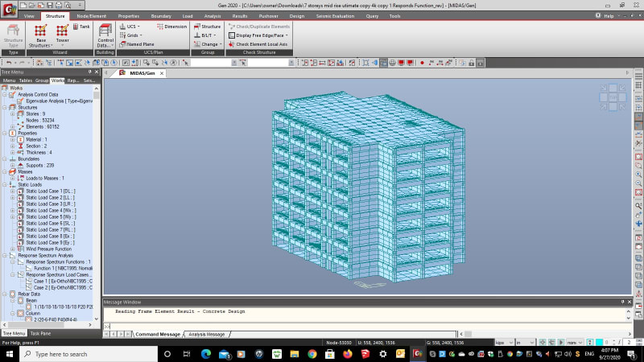This screenshot has height=362, width=644.
Task: Open the Dimension tool
Action: 171,27
